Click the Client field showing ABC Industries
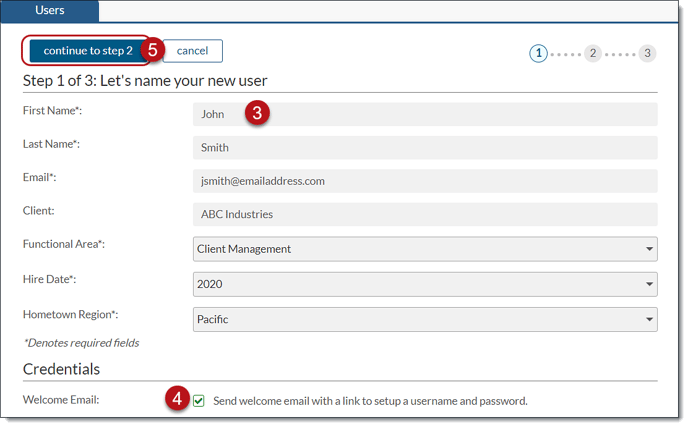The height and width of the screenshot is (427, 688). [x=425, y=214]
